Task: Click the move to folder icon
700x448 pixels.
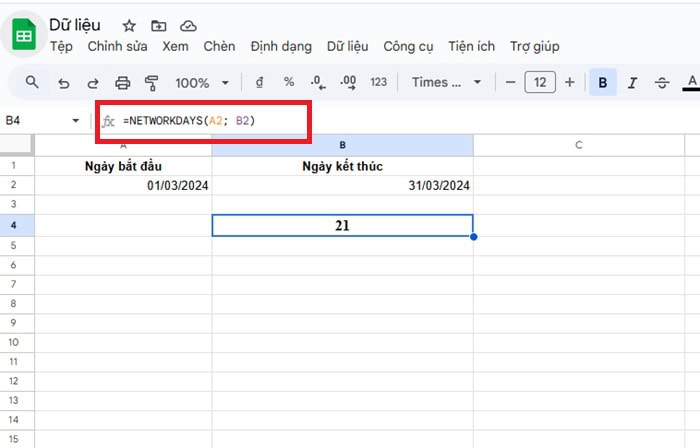Action: click(158, 25)
